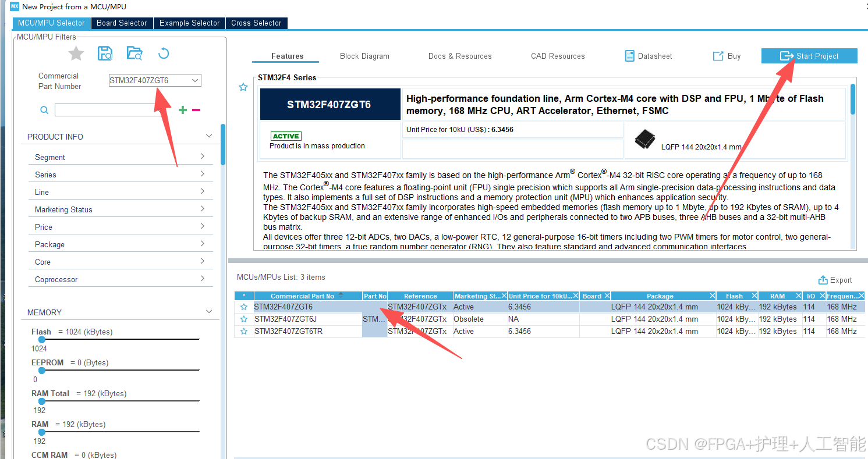This screenshot has height=459, width=868.
Task: Click the features description scrollbar
Action: [853, 99]
